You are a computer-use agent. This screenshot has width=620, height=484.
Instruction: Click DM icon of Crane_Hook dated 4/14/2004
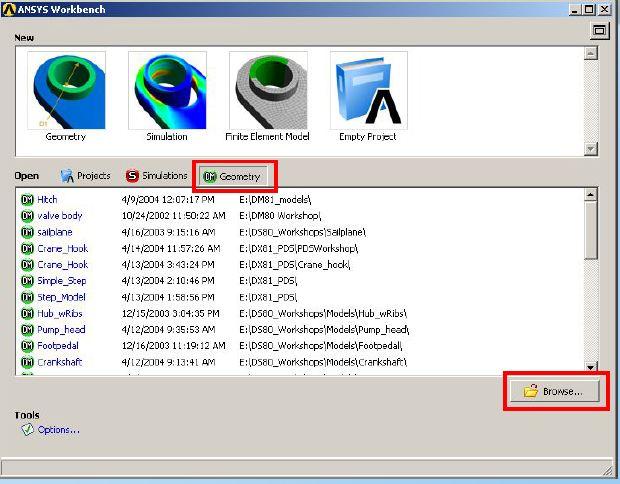27,249
